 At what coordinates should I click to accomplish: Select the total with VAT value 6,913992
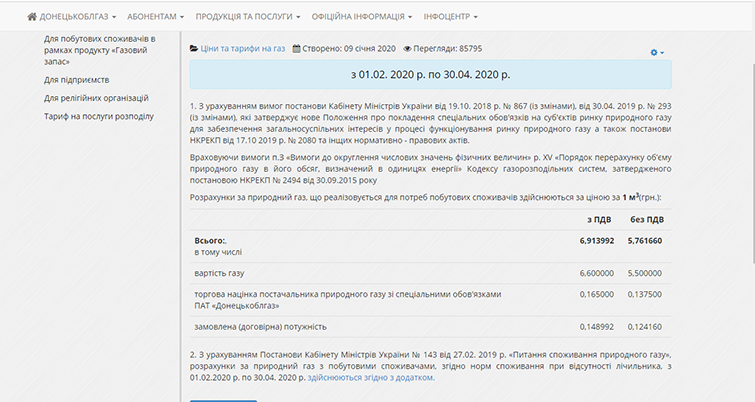(x=597, y=241)
